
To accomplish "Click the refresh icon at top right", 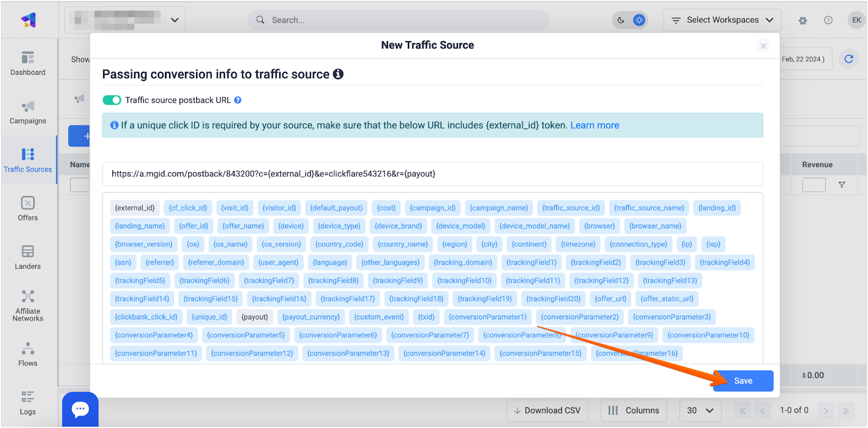I will click(x=849, y=59).
